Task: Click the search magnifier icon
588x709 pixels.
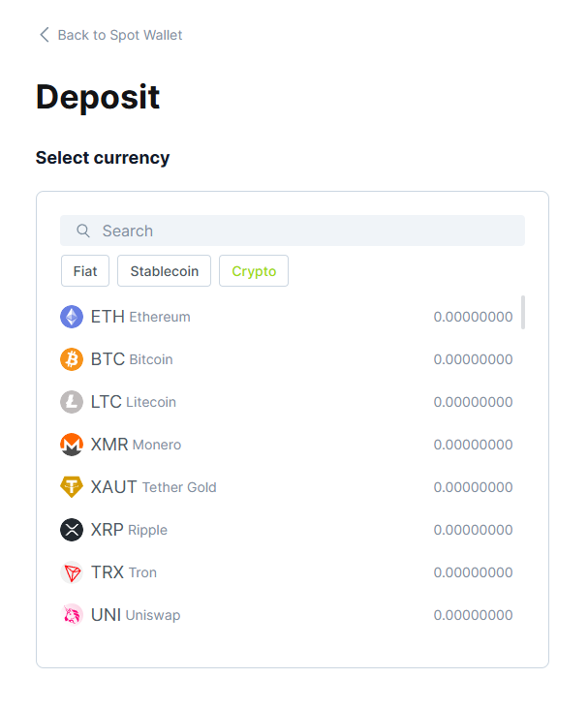Action: [x=83, y=231]
